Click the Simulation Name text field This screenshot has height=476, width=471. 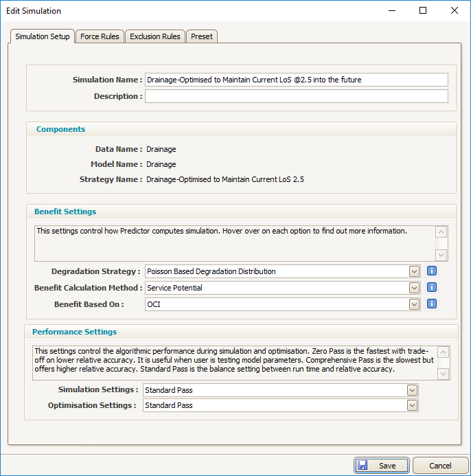click(x=296, y=80)
